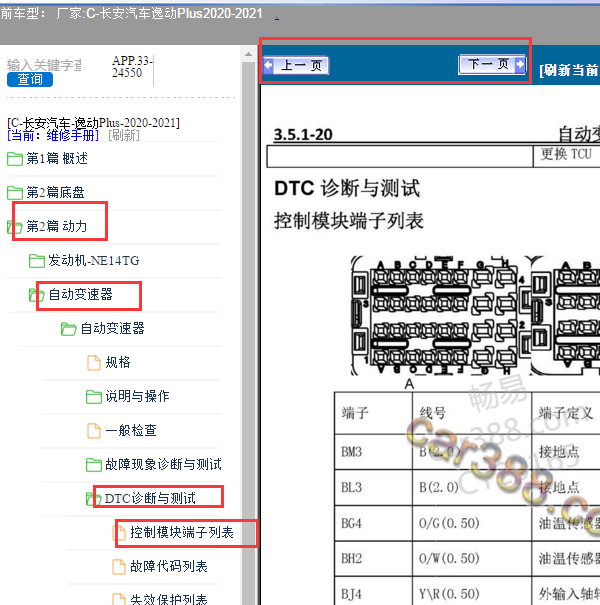Viewport: 600px width, 605px height.
Task: Click the folder icon beside 故障现象诊断与测试
Action: tap(94, 465)
